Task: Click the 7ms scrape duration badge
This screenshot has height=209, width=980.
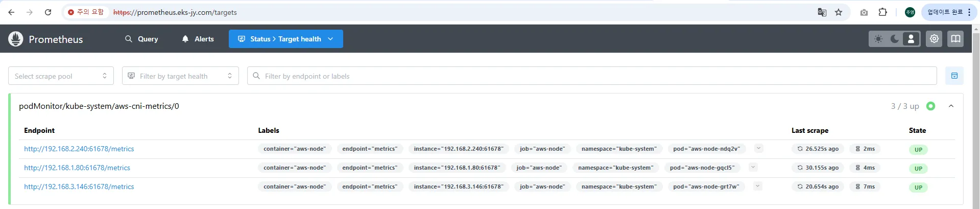Action: [865, 187]
